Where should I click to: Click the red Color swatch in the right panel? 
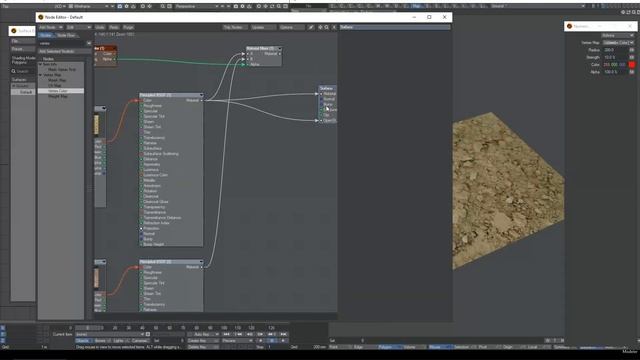[x=632, y=65]
